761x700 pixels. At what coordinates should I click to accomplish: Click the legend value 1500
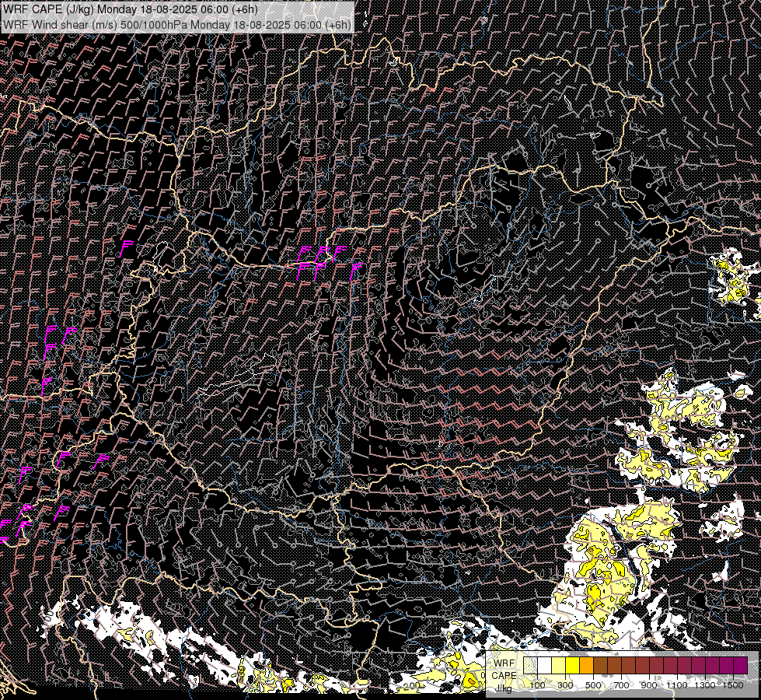coord(733,685)
